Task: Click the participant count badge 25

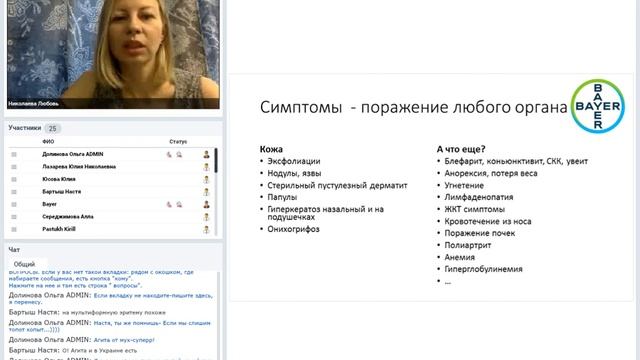Action: pos(53,129)
